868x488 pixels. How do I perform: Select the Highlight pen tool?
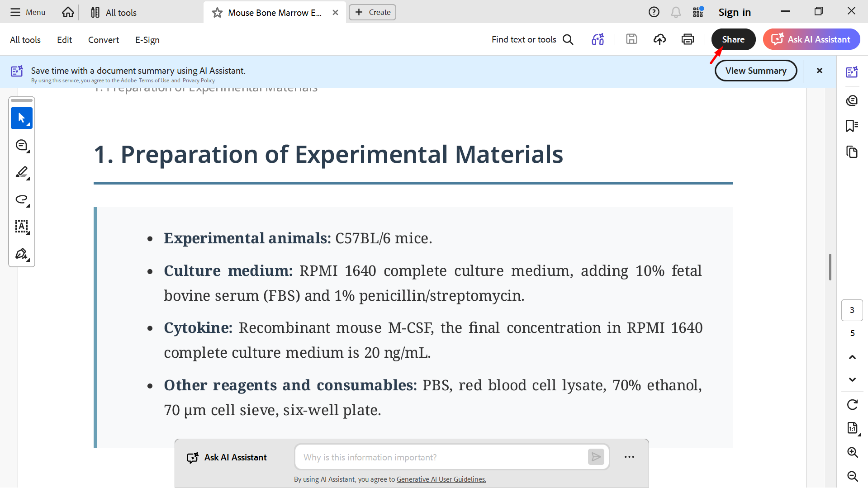(x=22, y=172)
